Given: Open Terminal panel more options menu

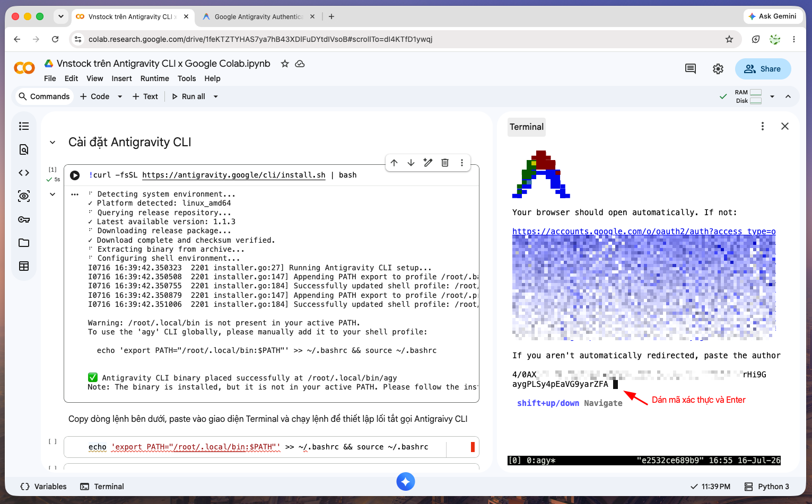Looking at the screenshot, I should click(x=763, y=126).
